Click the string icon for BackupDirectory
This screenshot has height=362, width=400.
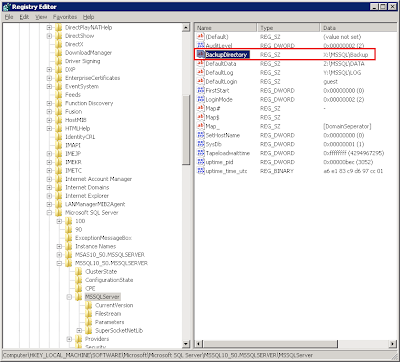click(x=201, y=55)
